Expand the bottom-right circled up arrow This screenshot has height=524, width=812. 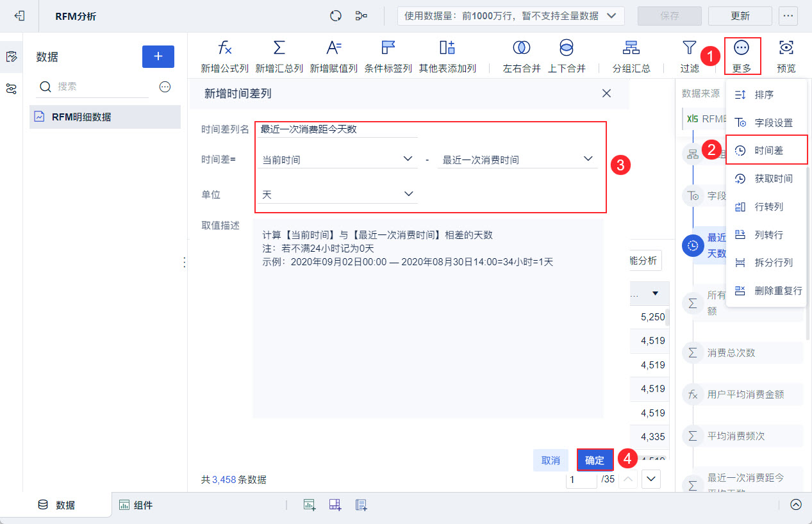[x=796, y=504]
